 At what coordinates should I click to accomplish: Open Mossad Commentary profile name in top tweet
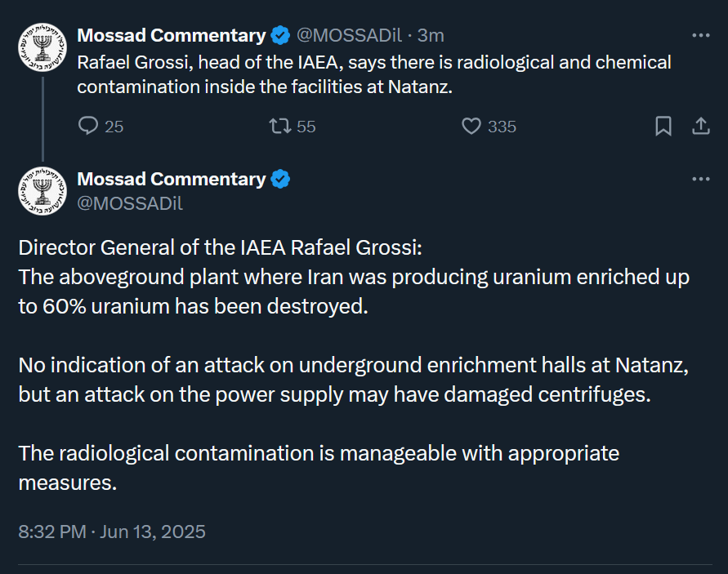[x=172, y=35]
